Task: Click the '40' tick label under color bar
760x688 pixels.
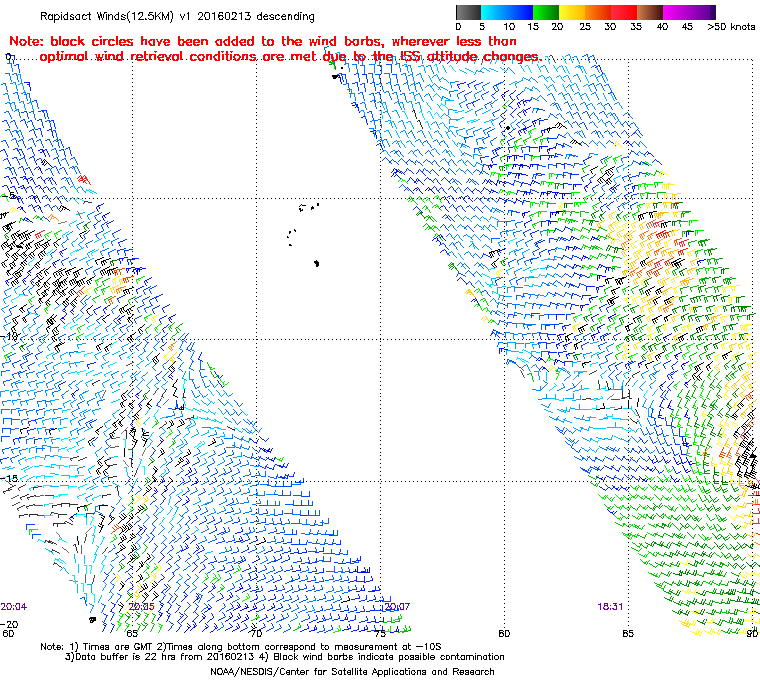Action: pos(662,27)
